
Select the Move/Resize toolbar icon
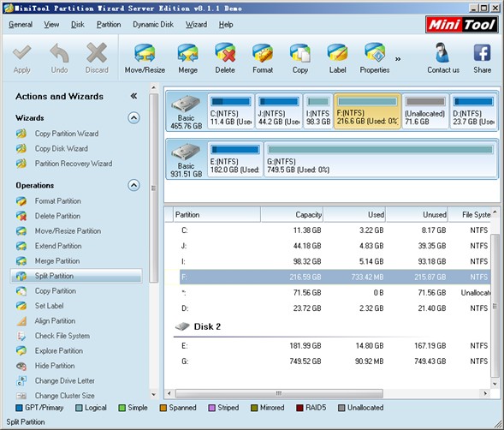(145, 53)
